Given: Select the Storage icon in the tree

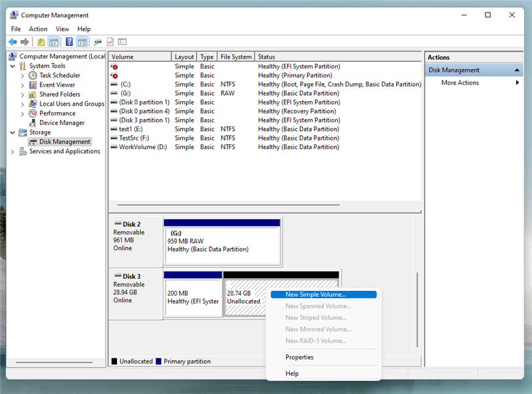Looking at the screenshot, I should [23, 132].
